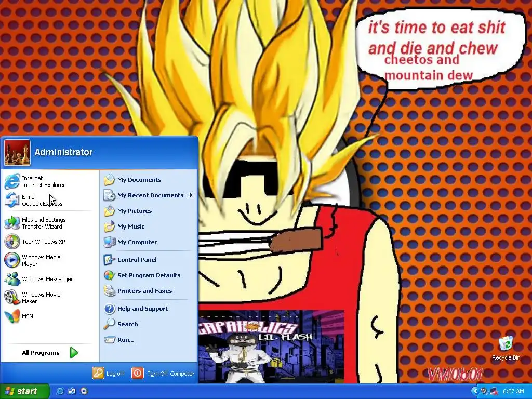The image size is (532, 399).
Task: Start the Tour Windows XP icon
Action: (x=12, y=242)
